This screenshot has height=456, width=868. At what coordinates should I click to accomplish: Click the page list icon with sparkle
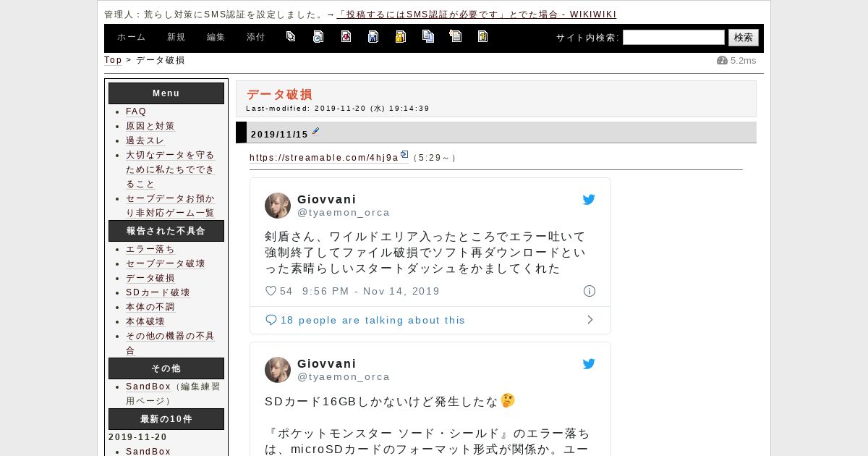455,36
